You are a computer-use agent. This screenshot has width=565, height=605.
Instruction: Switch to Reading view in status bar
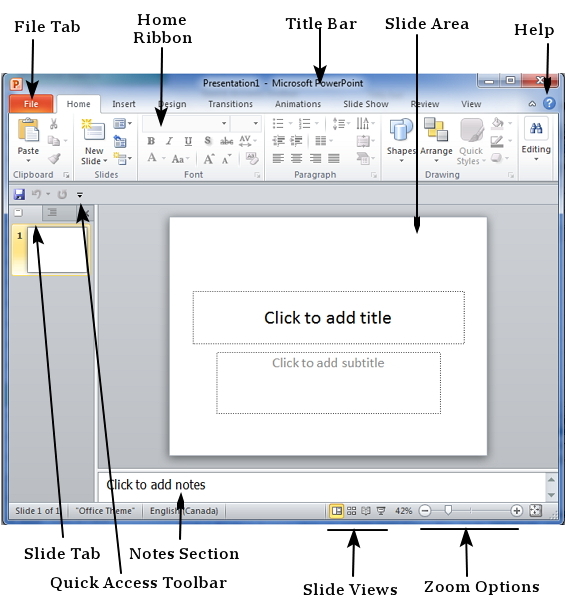tap(365, 511)
